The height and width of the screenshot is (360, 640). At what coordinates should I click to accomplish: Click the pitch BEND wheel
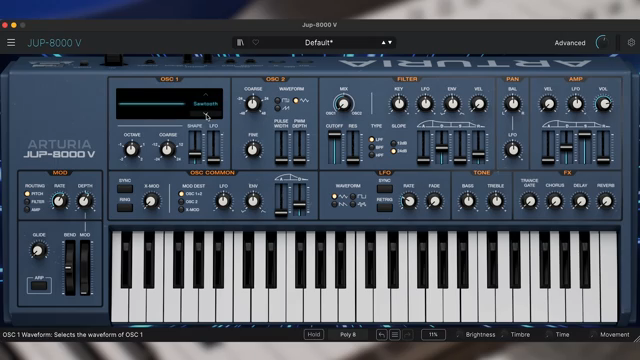pos(70,268)
